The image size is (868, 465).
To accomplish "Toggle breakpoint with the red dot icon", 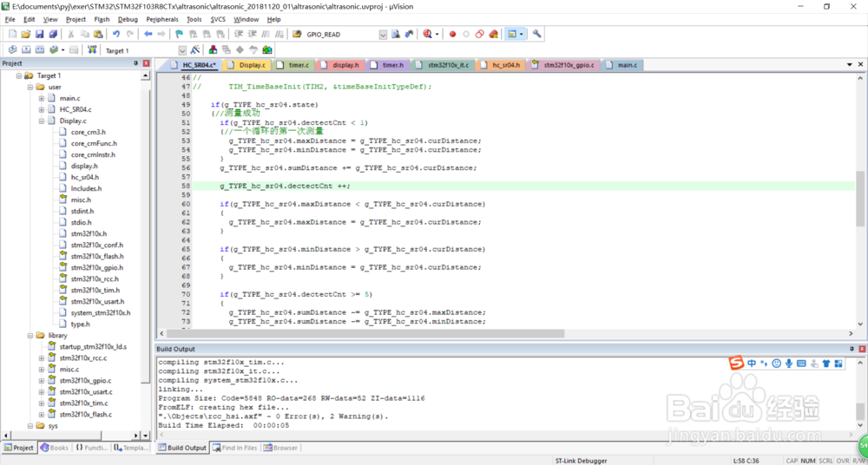I will [452, 35].
